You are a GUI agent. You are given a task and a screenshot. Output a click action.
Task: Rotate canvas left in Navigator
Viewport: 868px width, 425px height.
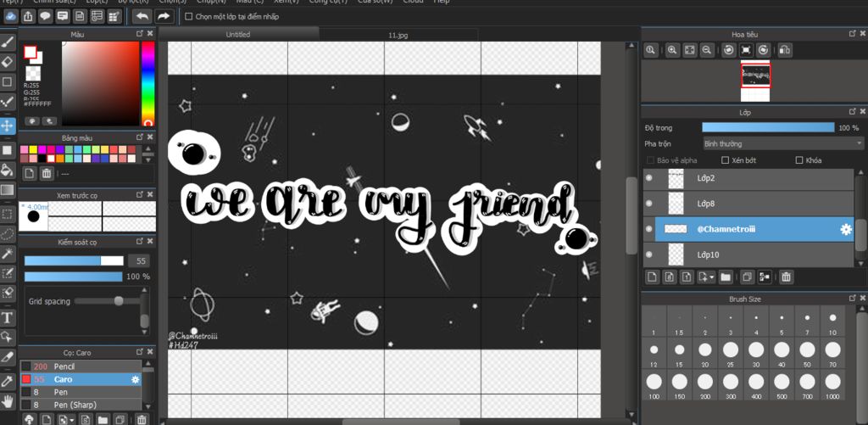(x=729, y=50)
